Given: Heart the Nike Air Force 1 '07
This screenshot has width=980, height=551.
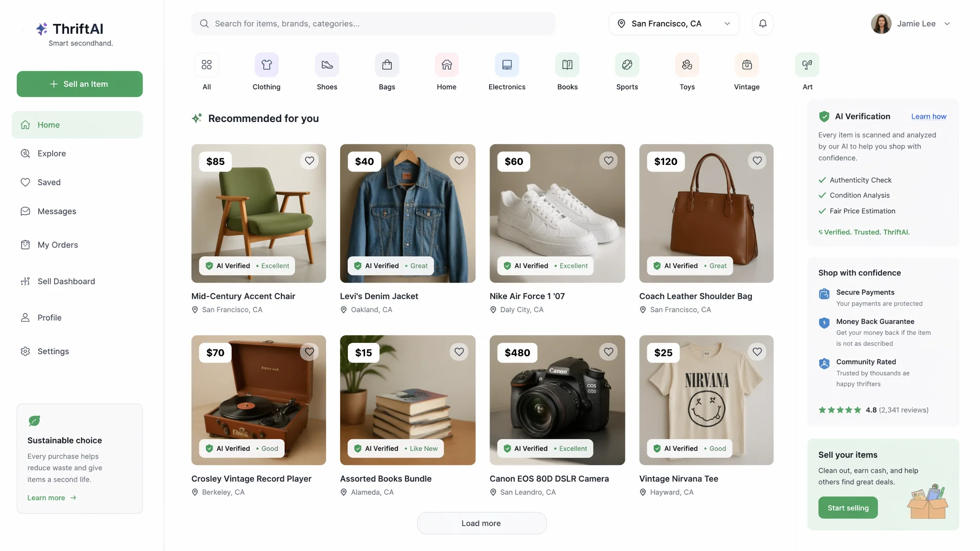Looking at the screenshot, I should 608,161.
